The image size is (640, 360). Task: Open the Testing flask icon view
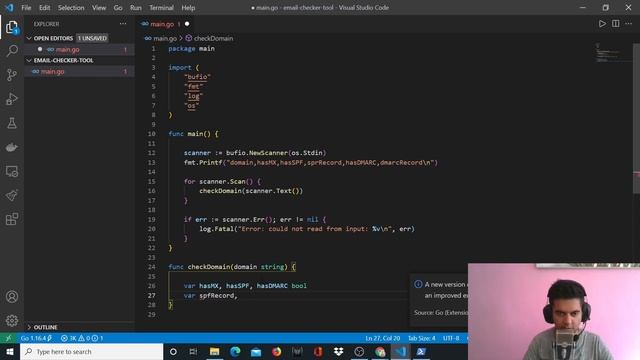(x=12, y=123)
